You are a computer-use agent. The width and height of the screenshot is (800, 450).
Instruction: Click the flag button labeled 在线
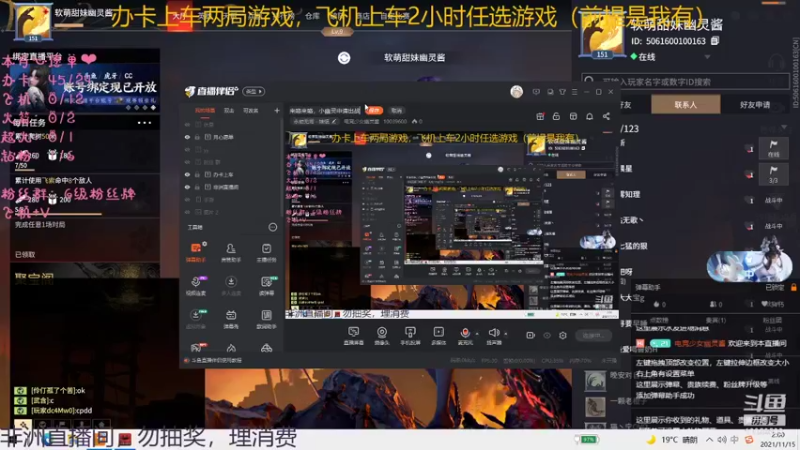(x=773, y=148)
